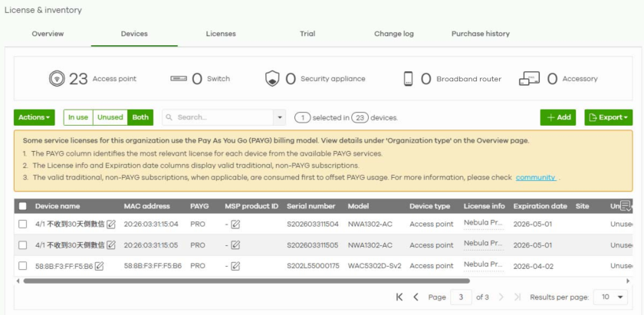
Task: Sort by MAC address column header
Action: coord(147,206)
